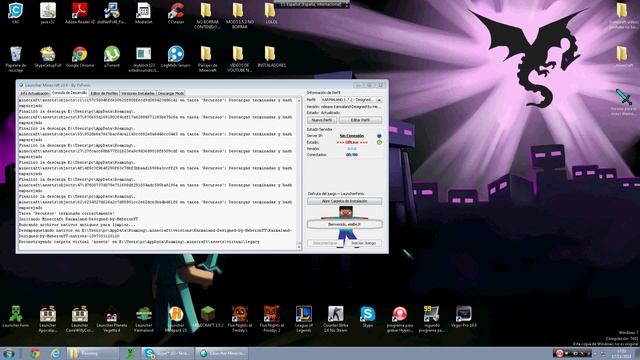Open the VIDEOS DE YOUTUBE folder
The width and height of the screenshot is (640, 360).
coord(239,59)
